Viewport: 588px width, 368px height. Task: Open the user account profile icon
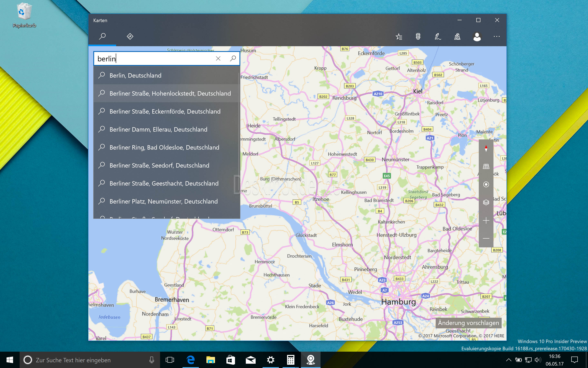[477, 37]
